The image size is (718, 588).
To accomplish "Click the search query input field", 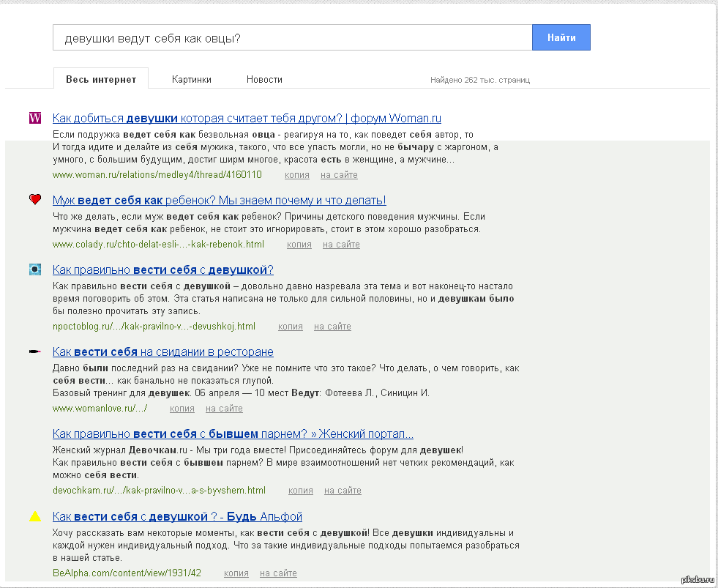I will tap(292, 37).
